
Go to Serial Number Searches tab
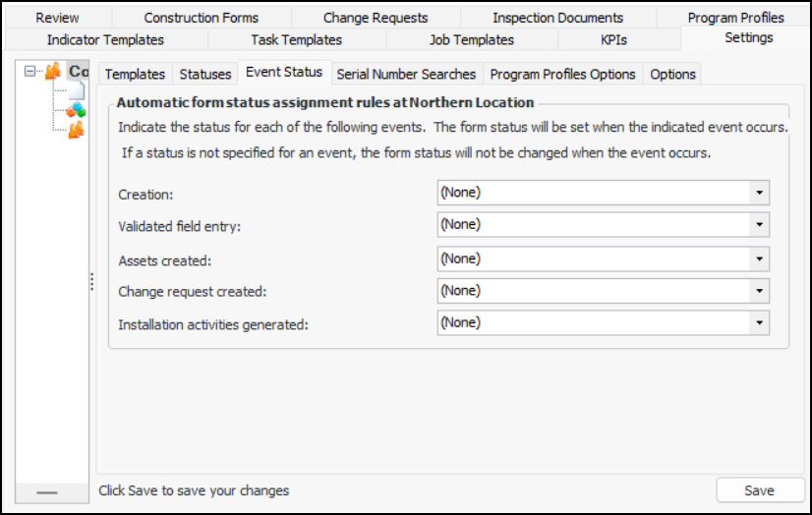pyautogui.click(x=406, y=74)
